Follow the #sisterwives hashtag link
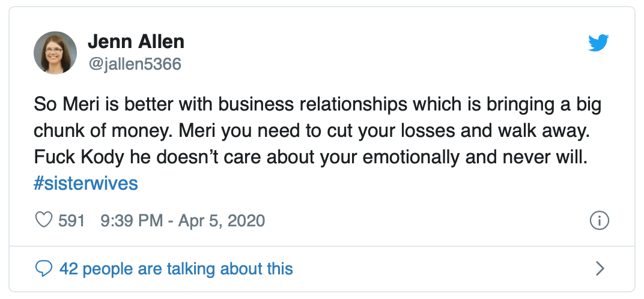644x299 pixels. (86, 183)
